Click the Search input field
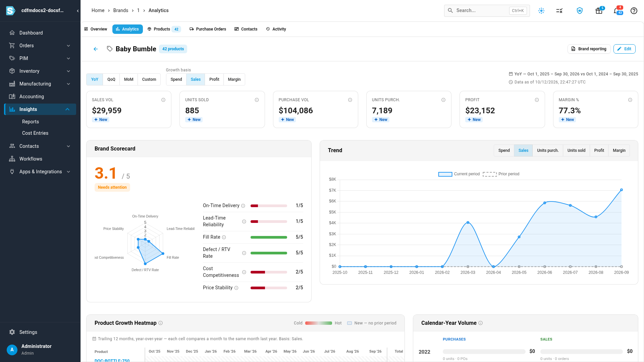 487,11
